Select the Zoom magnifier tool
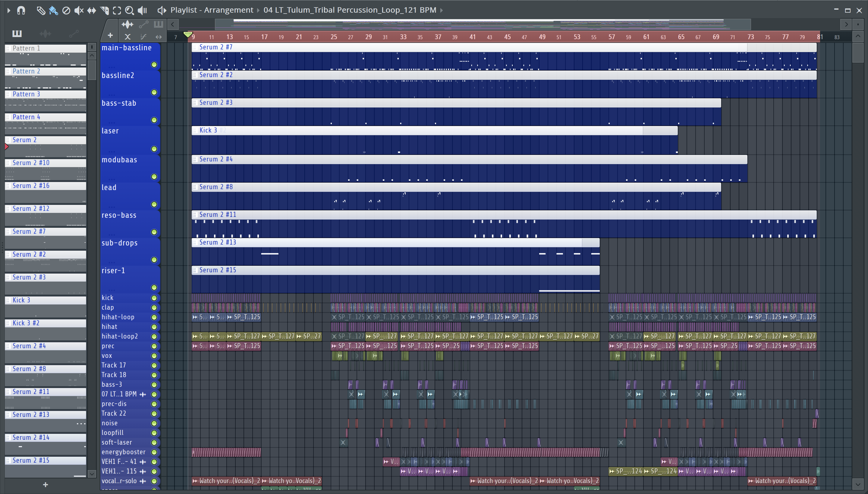Image resolution: width=868 pixels, height=494 pixels. point(129,11)
